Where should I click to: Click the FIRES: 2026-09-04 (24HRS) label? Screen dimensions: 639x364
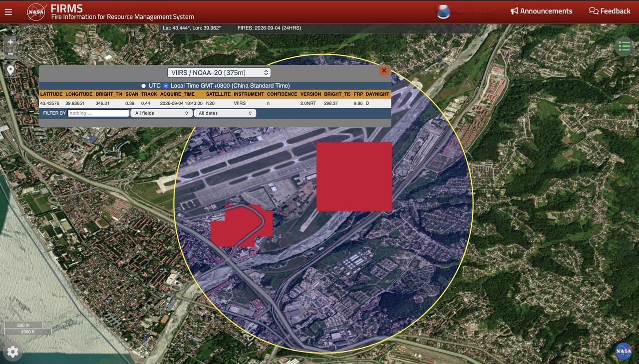pyautogui.click(x=269, y=28)
